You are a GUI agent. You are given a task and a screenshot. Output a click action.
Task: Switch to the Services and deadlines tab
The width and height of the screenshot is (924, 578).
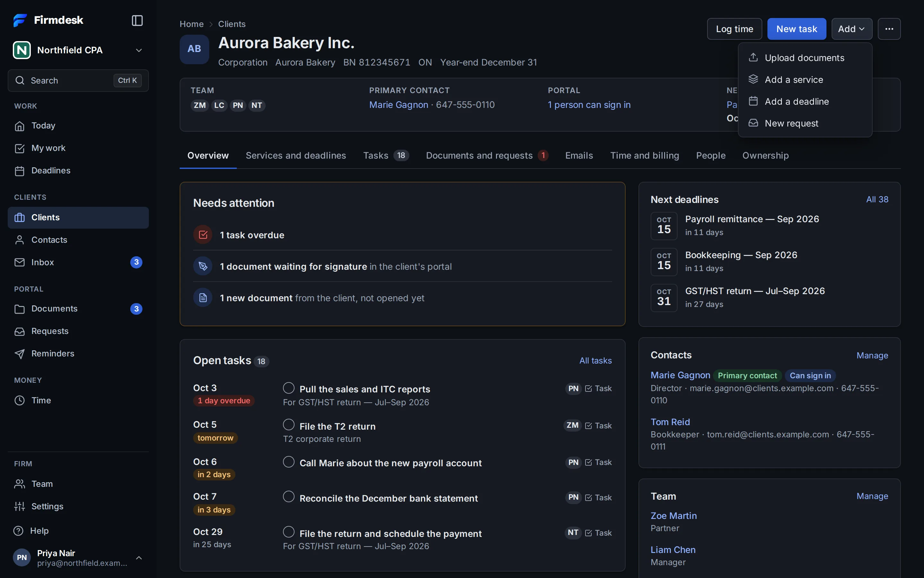tap(295, 156)
